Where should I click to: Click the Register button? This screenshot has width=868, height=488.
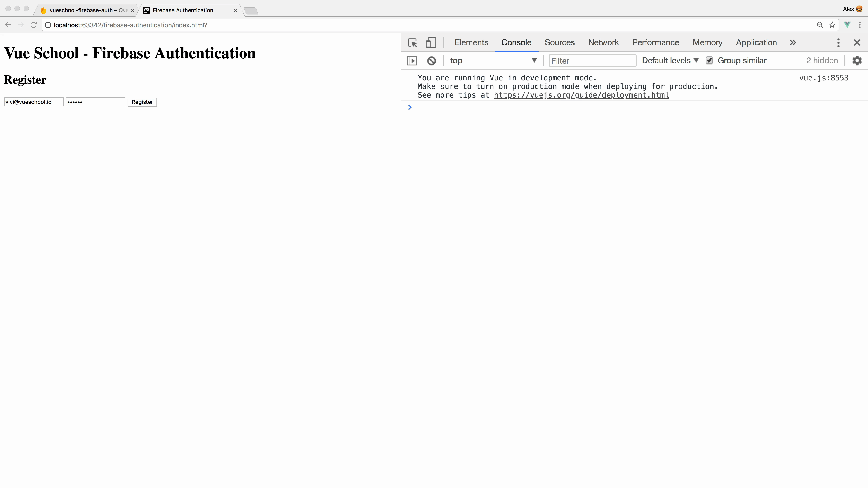click(142, 102)
